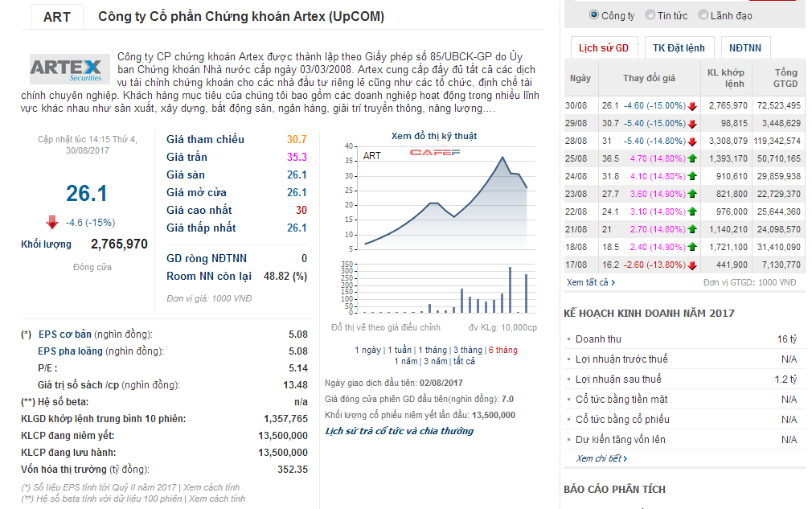Click the current price 26.1
The image size is (812, 509).
[87, 194]
